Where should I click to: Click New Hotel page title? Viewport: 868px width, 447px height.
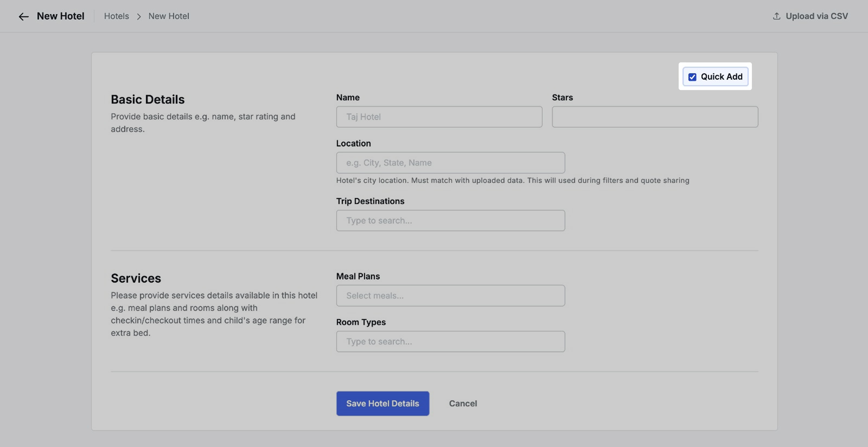click(61, 16)
